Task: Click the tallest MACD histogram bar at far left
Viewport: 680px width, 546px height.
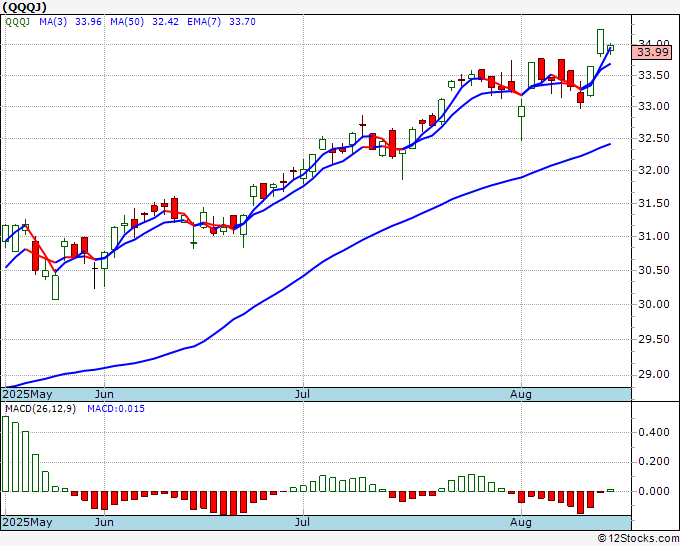Action: 5,454
